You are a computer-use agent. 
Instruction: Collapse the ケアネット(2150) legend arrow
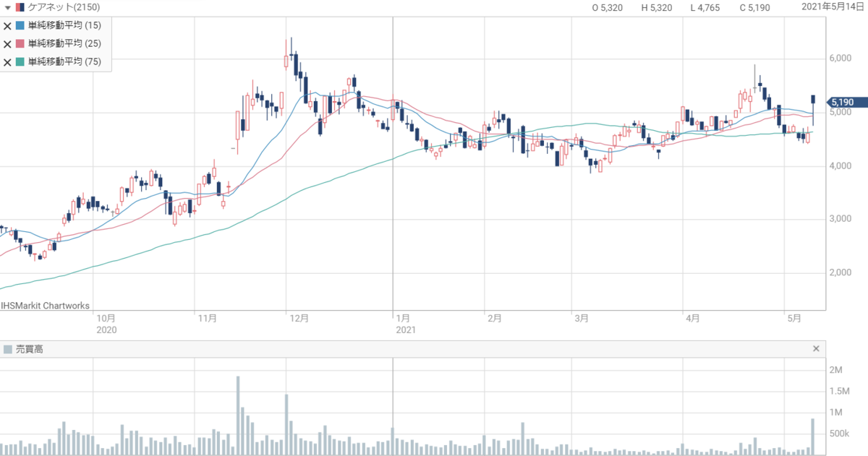tap(7, 7)
